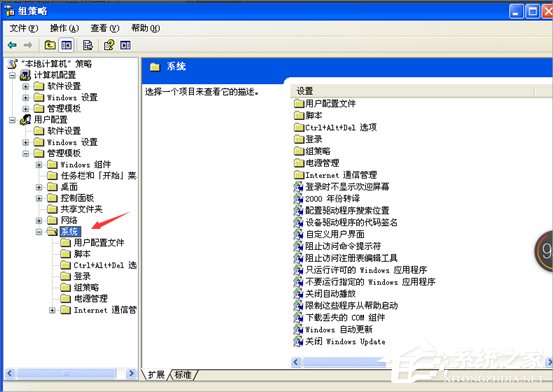The image size is (553, 392).
Task: Open 组策略 folder in the settings list
Action: point(312,151)
